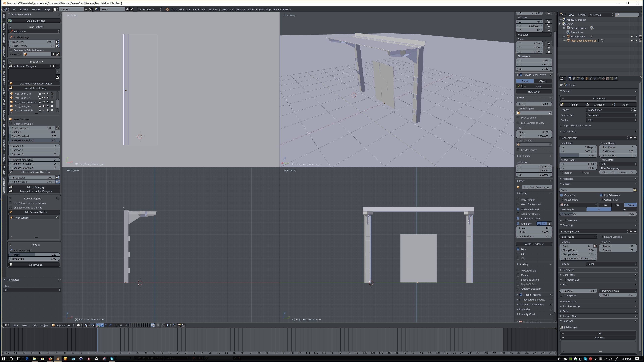
Task: Toggle visibility eye of Floor Surface in outliner
Action: pos(632,37)
